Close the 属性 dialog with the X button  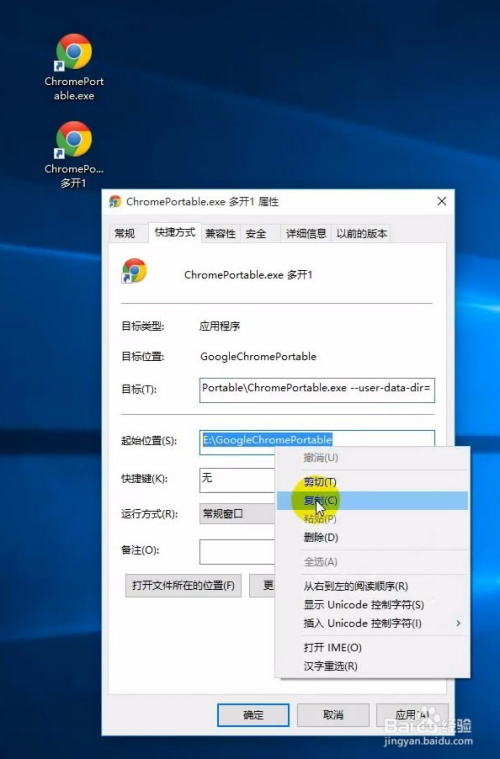click(x=441, y=201)
